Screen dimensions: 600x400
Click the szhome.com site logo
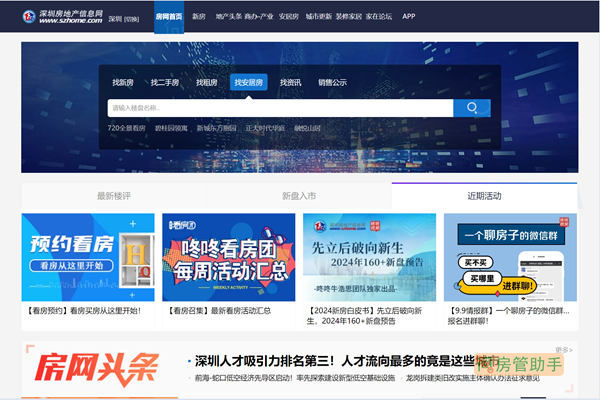tap(63, 16)
